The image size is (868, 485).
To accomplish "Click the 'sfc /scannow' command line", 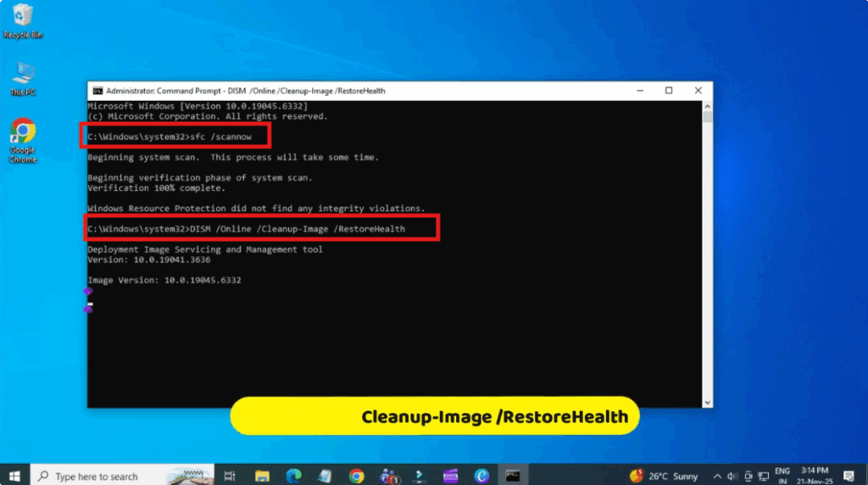I will coord(170,137).
